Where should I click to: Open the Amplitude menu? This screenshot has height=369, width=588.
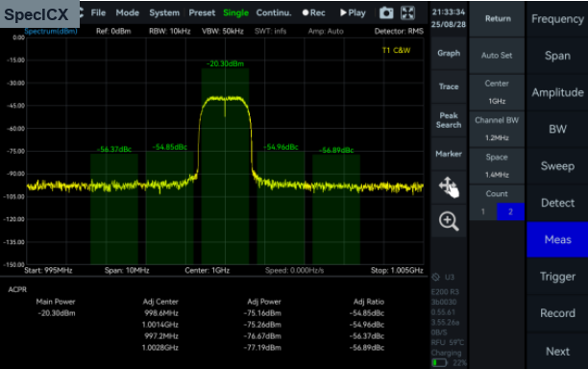(x=557, y=92)
